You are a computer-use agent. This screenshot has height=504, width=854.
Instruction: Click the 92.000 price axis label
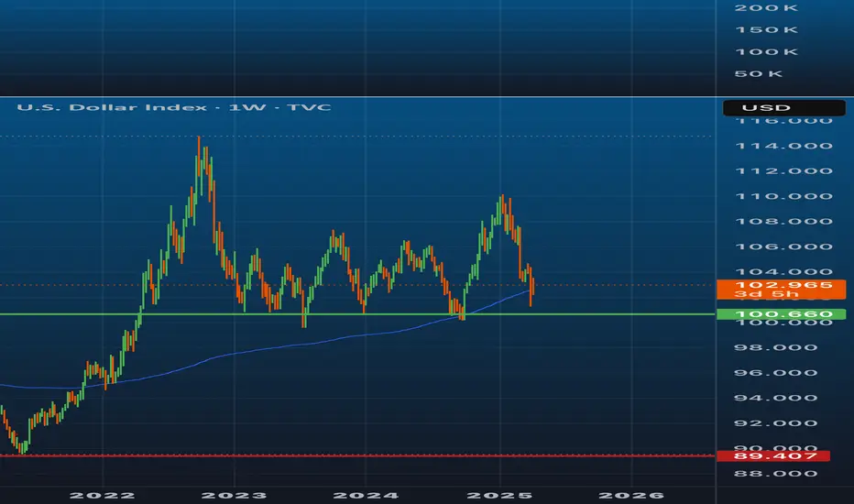pos(776,423)
